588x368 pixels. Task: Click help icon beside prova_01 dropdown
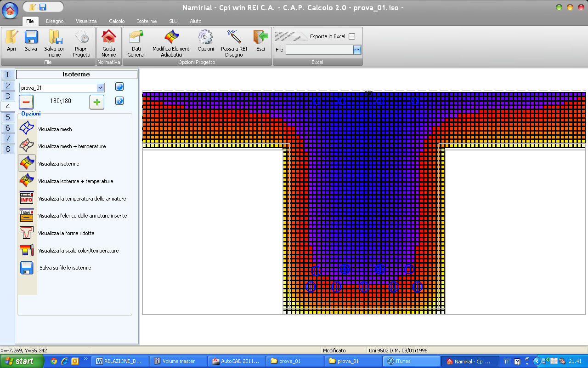coord(119,86)
